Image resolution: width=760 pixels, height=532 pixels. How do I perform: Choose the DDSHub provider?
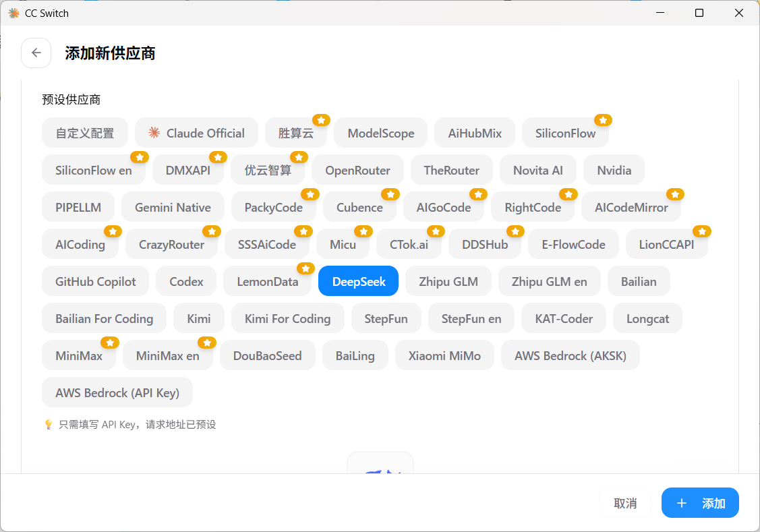[485, 244]
